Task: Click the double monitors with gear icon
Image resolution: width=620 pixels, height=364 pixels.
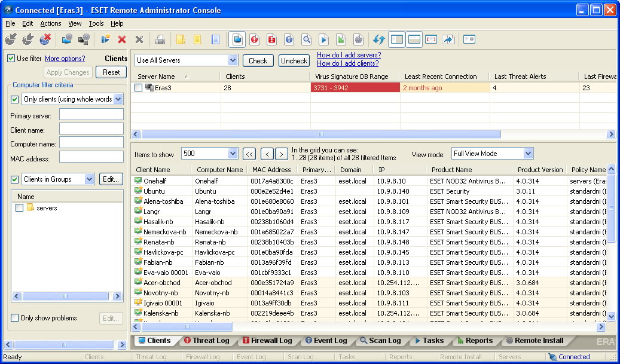Action: [84, 39]
